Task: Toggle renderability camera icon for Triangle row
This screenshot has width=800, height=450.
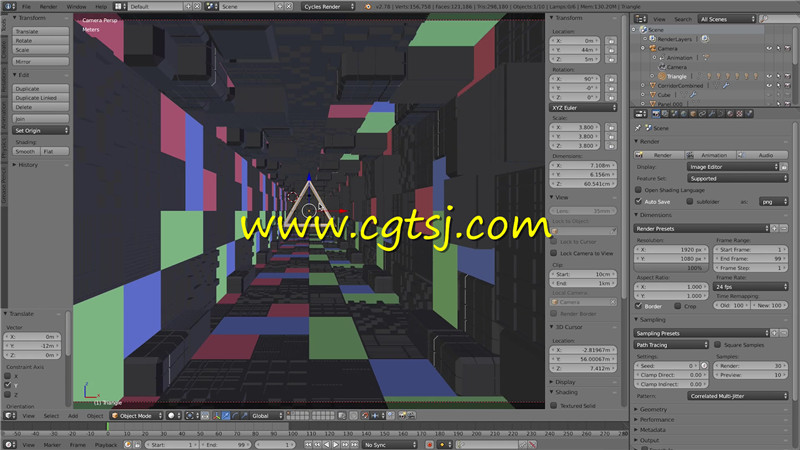Action: [787, 77]
